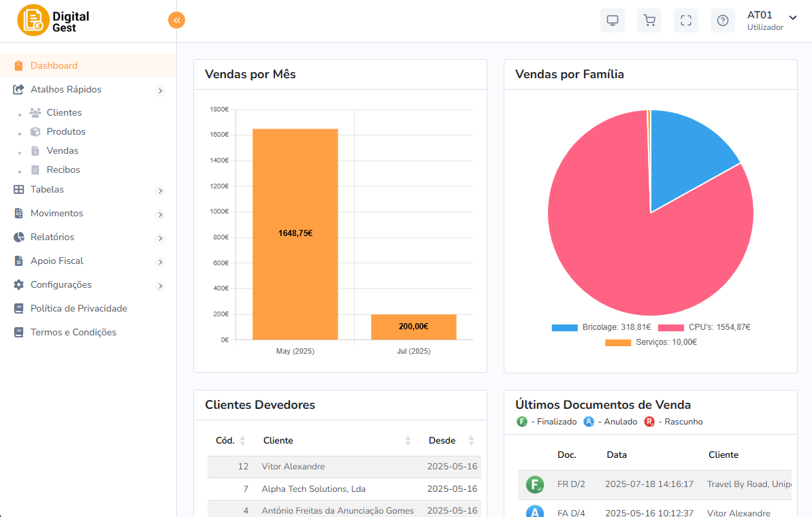This screenshot has height=517, width=812.
Task: Click the green Finalizado icon for FR D/2
Action: coord(535,484)
